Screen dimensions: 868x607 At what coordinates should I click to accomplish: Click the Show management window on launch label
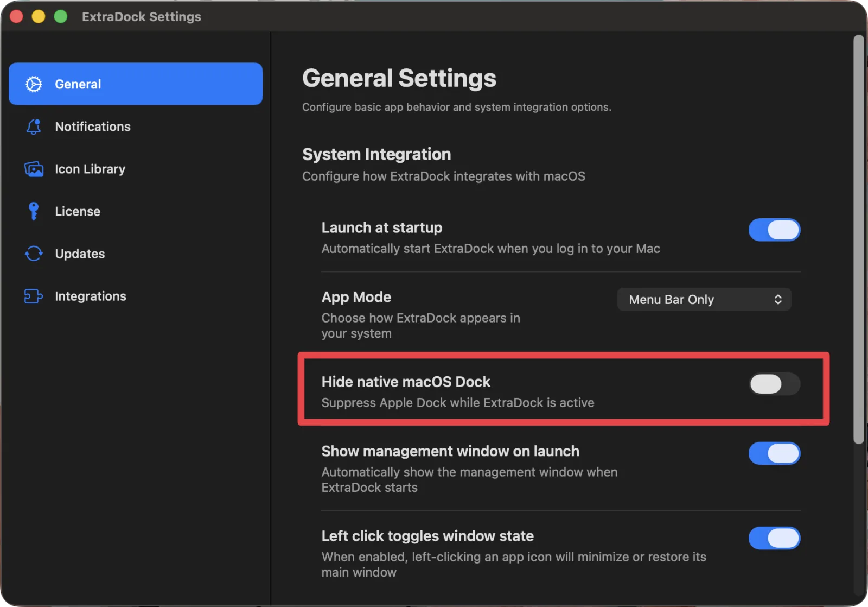450,451
